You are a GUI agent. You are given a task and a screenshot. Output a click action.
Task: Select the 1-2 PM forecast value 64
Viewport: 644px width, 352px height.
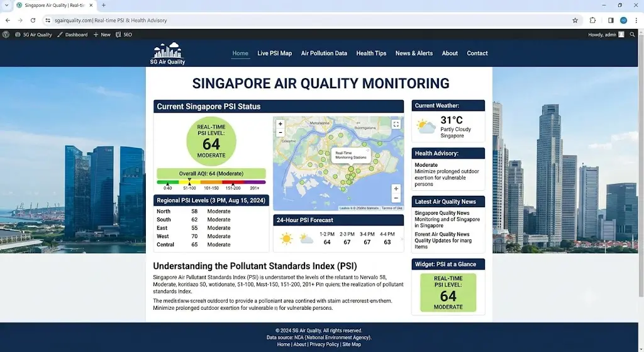(x=327, y=242)
